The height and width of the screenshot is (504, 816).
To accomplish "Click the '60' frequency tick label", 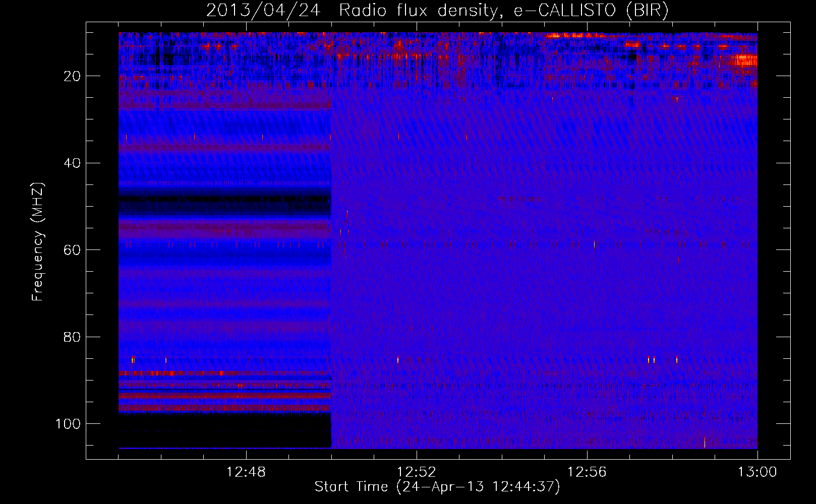I will 73,250.
